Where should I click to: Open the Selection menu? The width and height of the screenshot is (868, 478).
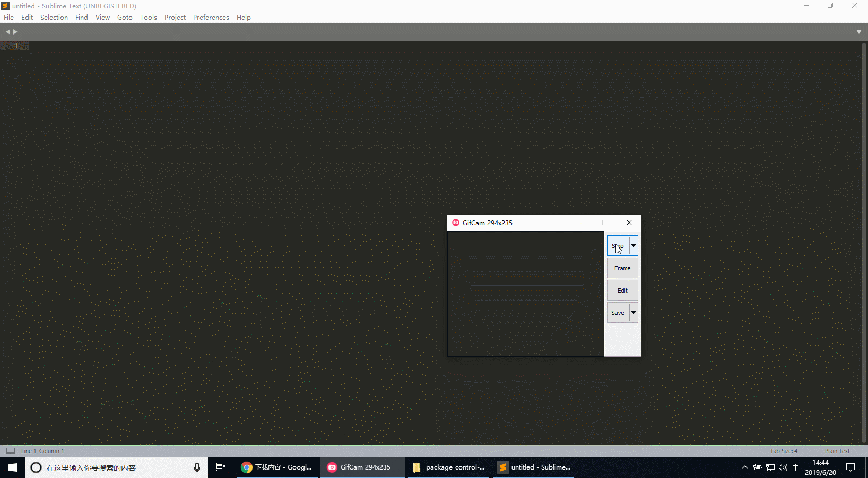(x=54, y=18)
